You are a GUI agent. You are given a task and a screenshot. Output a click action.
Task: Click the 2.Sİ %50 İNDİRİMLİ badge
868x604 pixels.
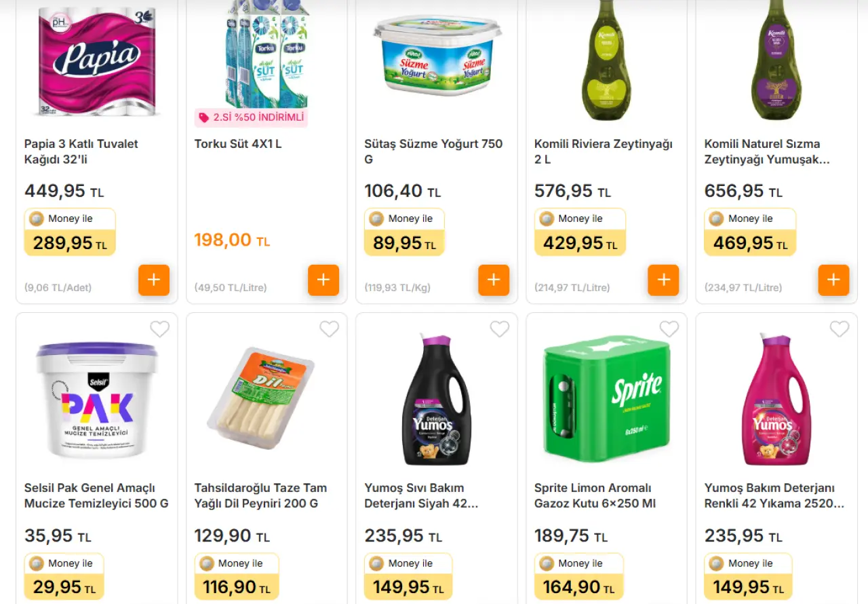click(251, 117)
